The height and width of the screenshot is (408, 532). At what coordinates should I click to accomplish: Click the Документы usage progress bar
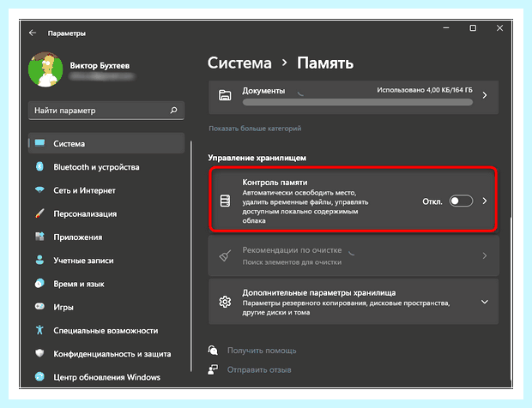coord(358,102)
